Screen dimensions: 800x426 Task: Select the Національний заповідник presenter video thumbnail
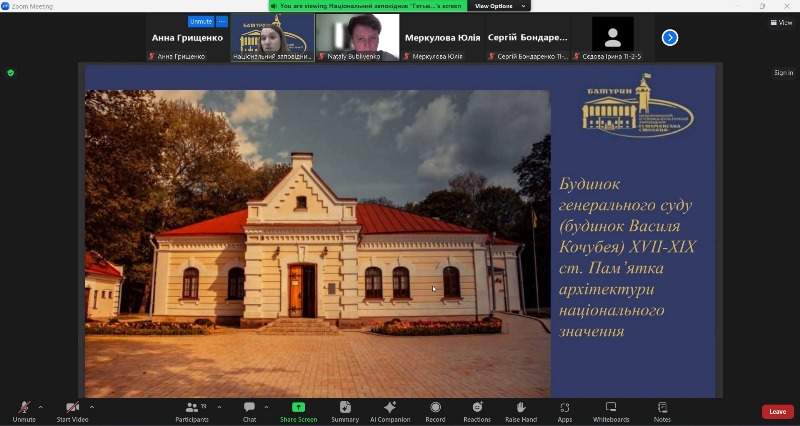pyautogui.click(x=272, y=38)
